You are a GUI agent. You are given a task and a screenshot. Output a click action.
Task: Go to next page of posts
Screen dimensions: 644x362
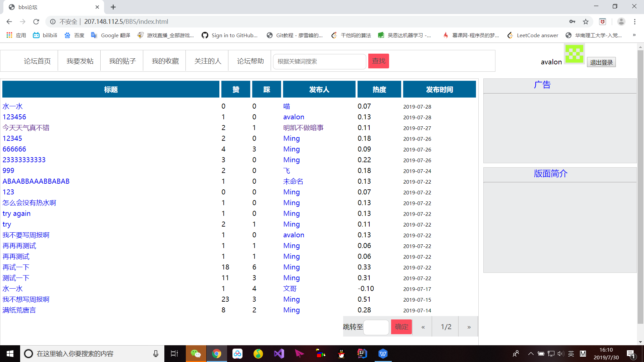469,327
